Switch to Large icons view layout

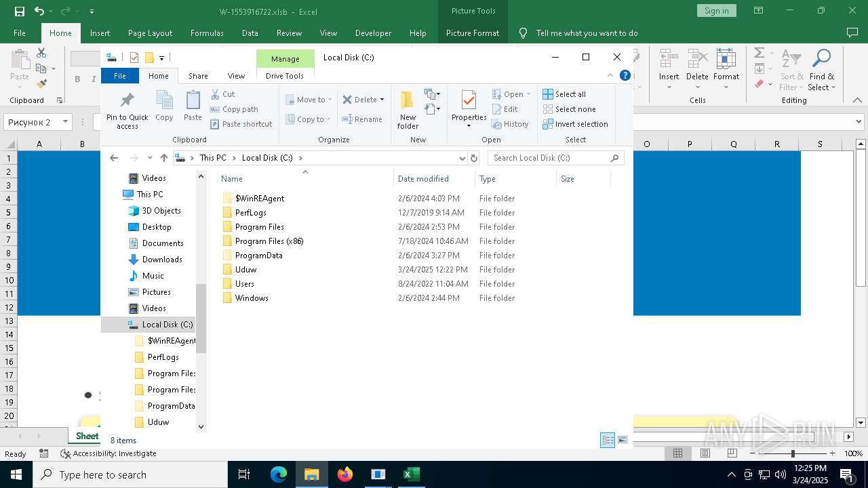point(622,440)
